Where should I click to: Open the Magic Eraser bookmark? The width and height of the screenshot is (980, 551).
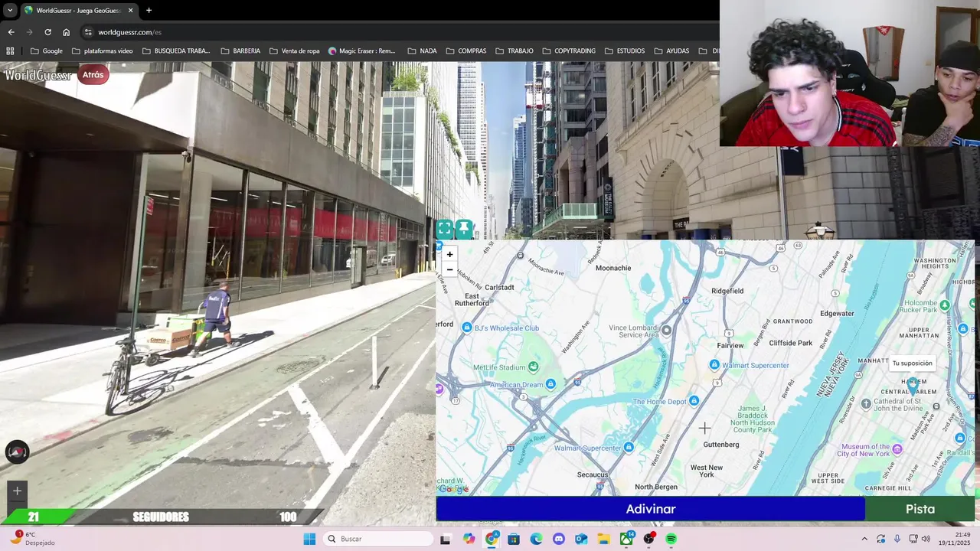pos(362,51)
